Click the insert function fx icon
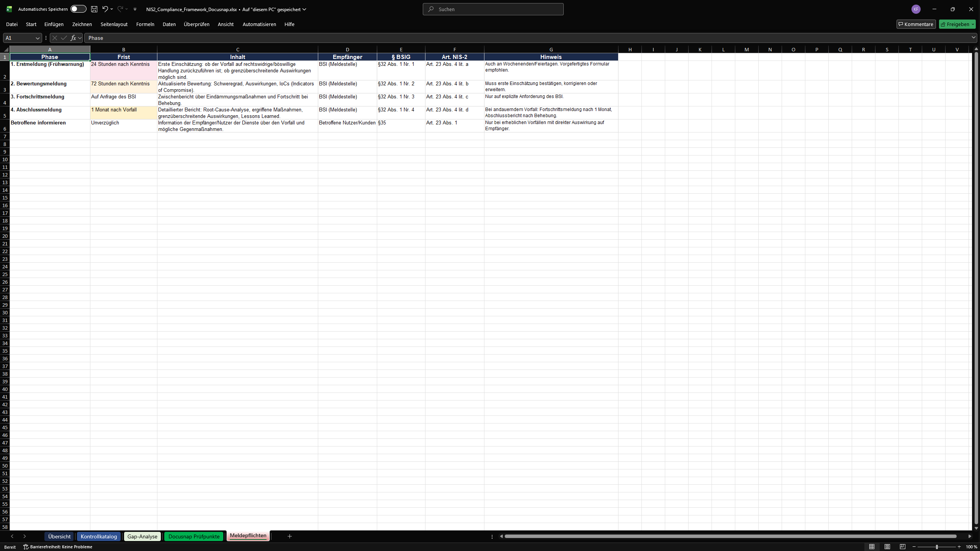Image resolution: width=980 pixels, height=551 pixels. click(73, 38)
